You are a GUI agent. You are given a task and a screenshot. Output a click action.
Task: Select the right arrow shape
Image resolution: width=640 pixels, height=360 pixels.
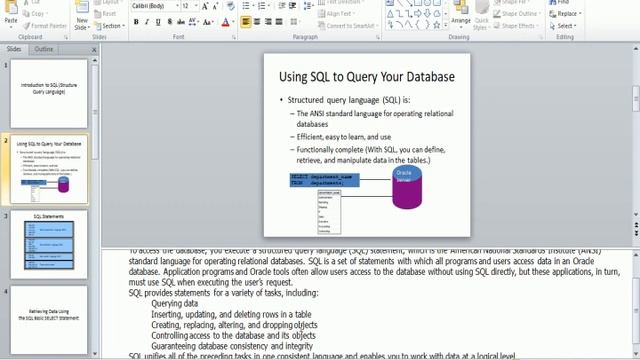[418, 14]
